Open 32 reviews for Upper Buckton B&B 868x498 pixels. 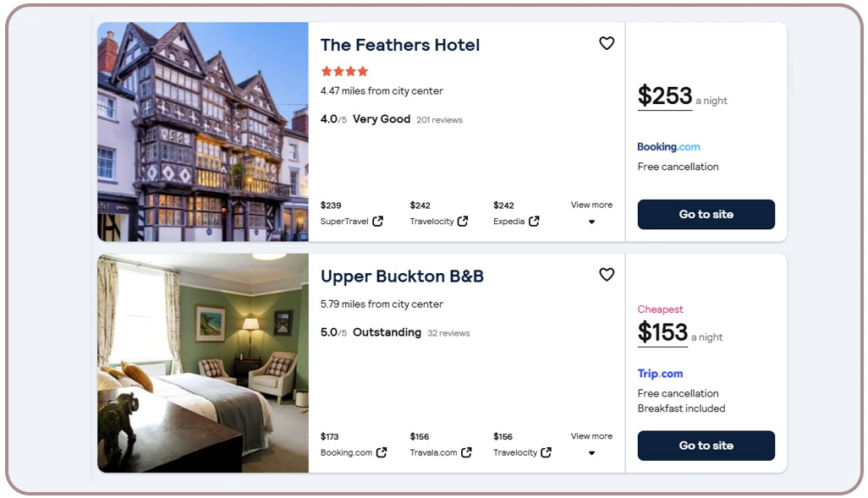[448, 333]
